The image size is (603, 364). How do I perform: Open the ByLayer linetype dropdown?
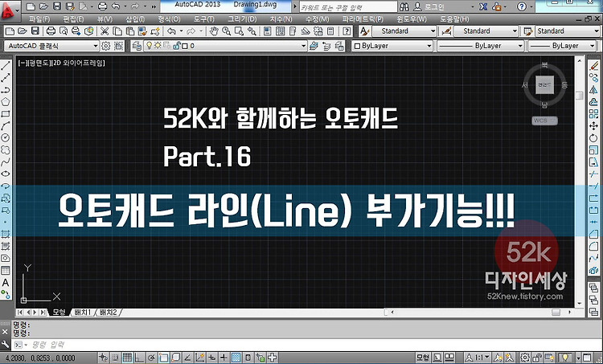click(480, 46)
